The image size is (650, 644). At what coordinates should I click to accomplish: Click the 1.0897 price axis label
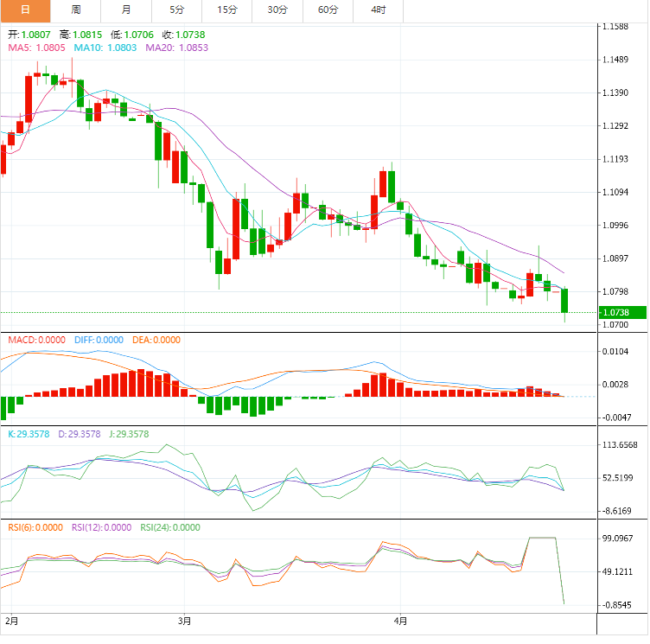[x=615, y=258]
